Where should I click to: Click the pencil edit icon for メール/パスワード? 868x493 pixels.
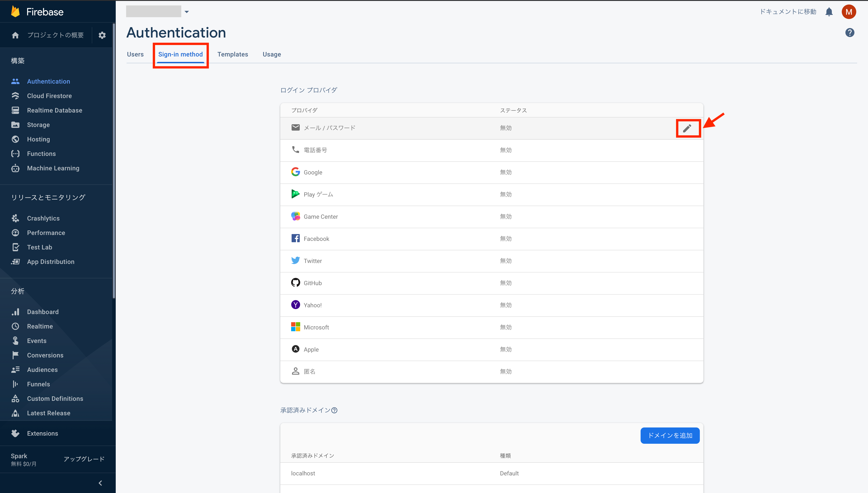(x=687, y=128)
